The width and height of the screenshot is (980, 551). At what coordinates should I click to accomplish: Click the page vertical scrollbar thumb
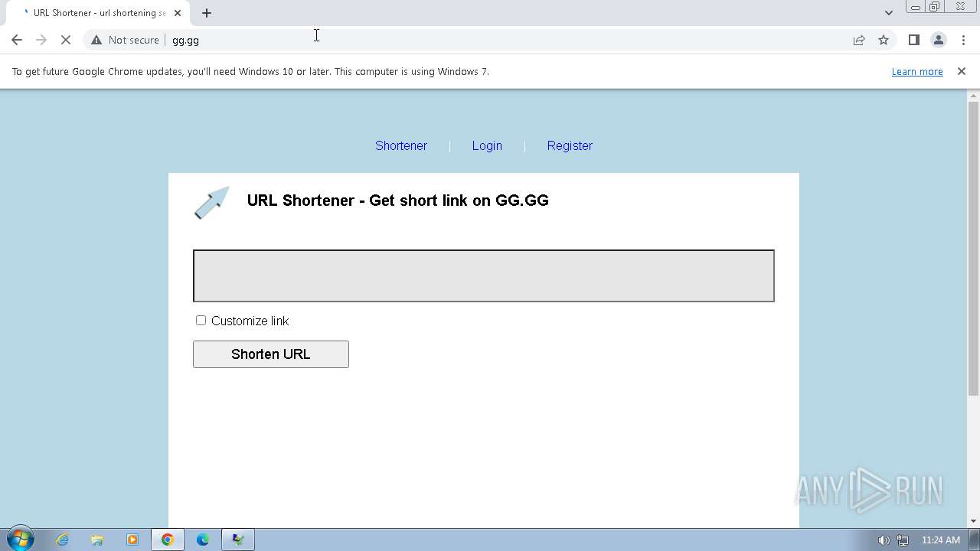tap(974, 248)
